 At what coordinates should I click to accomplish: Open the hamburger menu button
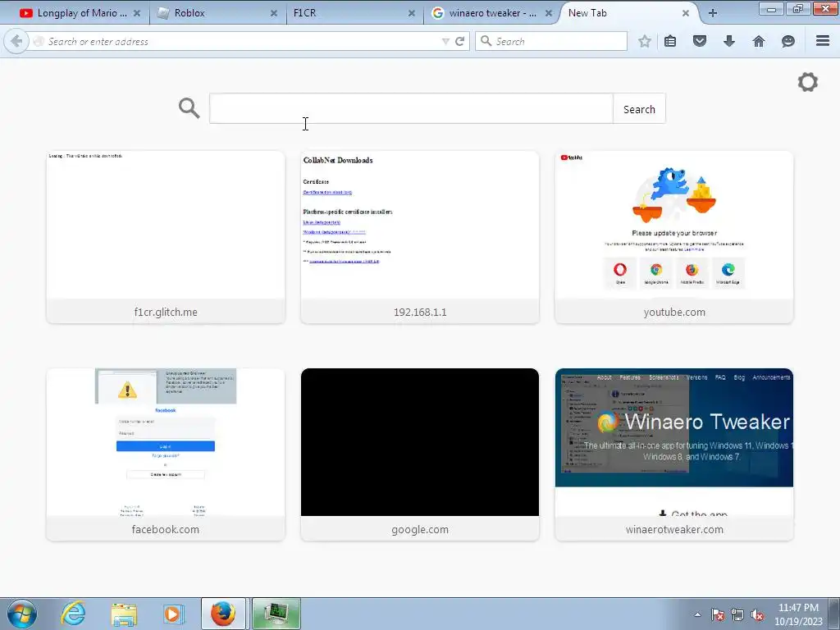pyautogui.click(x=823, y=41)
